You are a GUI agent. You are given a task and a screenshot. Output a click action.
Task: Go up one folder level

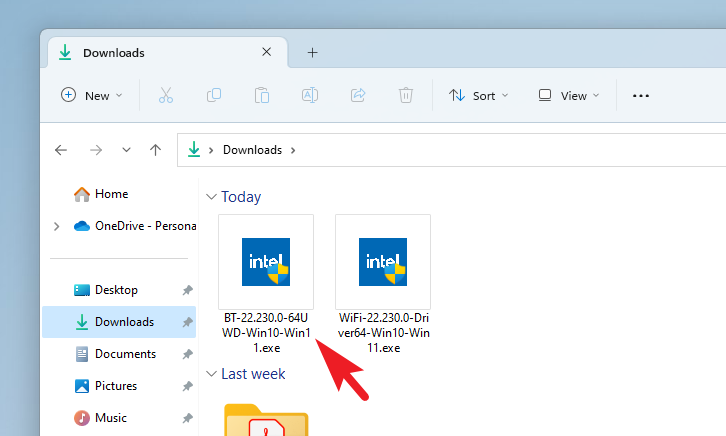click(156, 150)
